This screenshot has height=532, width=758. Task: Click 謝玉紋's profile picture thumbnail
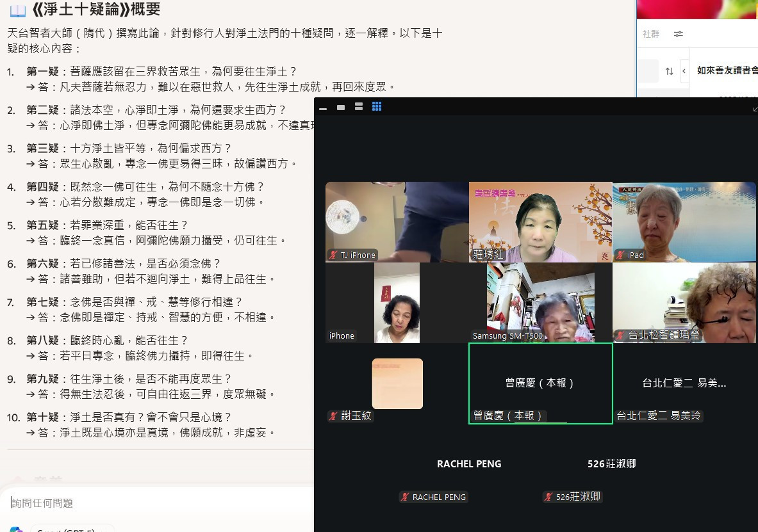[x=397, y=385]
